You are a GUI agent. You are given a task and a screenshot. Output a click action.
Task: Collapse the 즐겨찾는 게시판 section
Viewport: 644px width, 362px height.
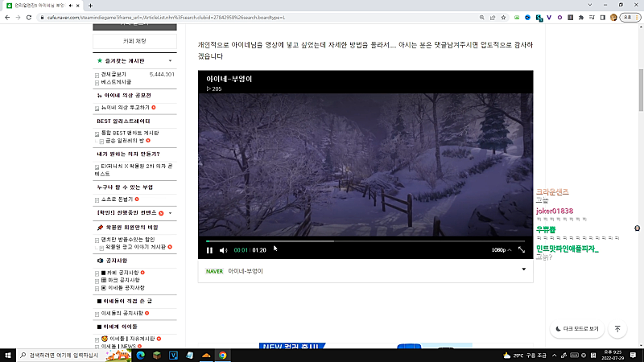(170, 60)
